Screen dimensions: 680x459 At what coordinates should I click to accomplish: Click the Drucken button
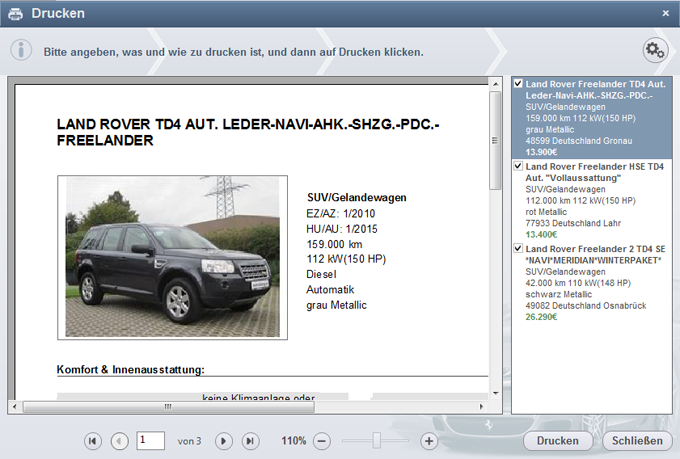(x=558, y=441)
